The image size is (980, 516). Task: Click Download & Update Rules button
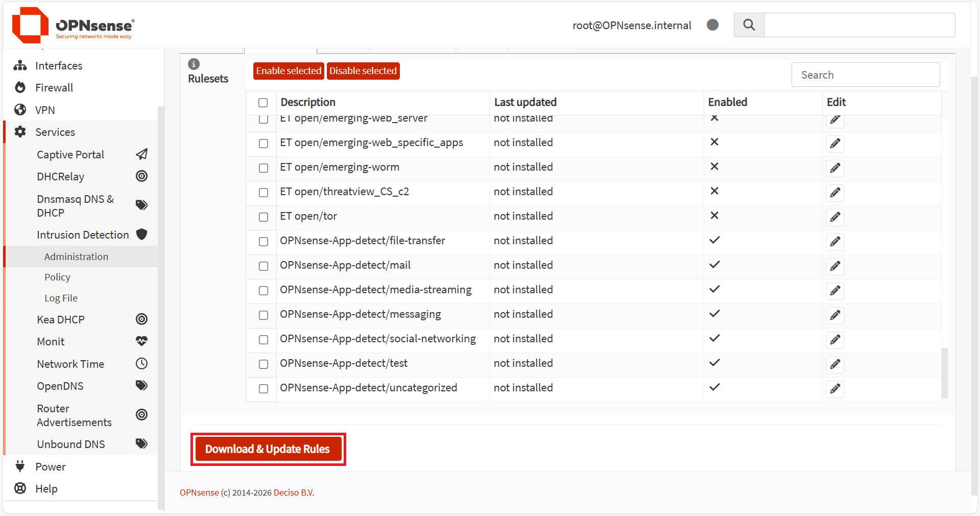click(268, 449)
